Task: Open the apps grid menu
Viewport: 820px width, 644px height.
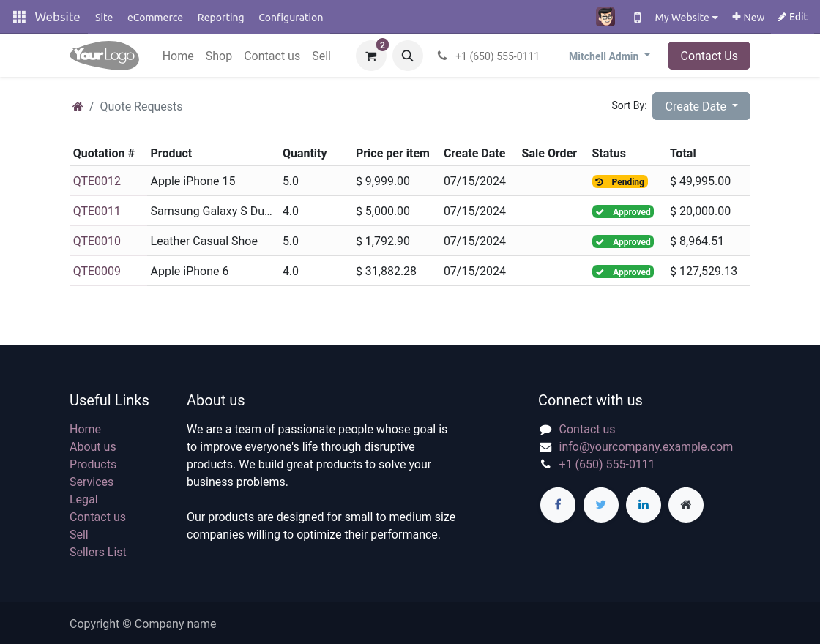Action: 19,17
